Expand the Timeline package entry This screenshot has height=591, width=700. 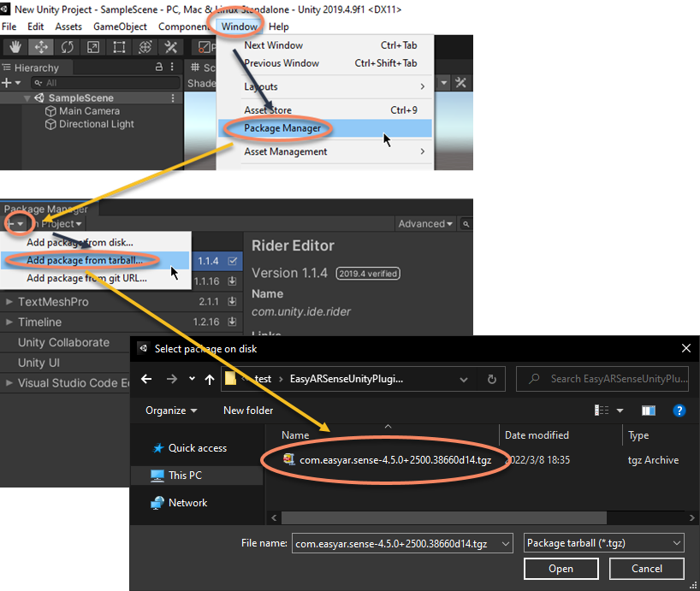[x=9, y=322]
